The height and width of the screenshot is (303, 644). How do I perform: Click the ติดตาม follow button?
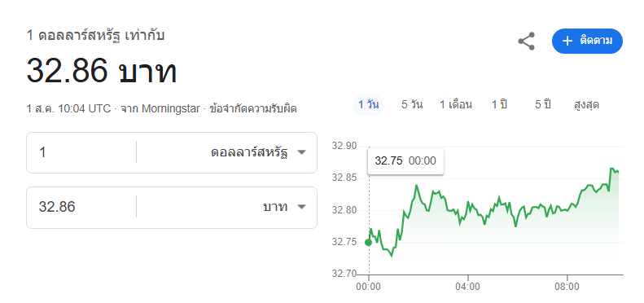pyautogui.click(x=587, y=41)
